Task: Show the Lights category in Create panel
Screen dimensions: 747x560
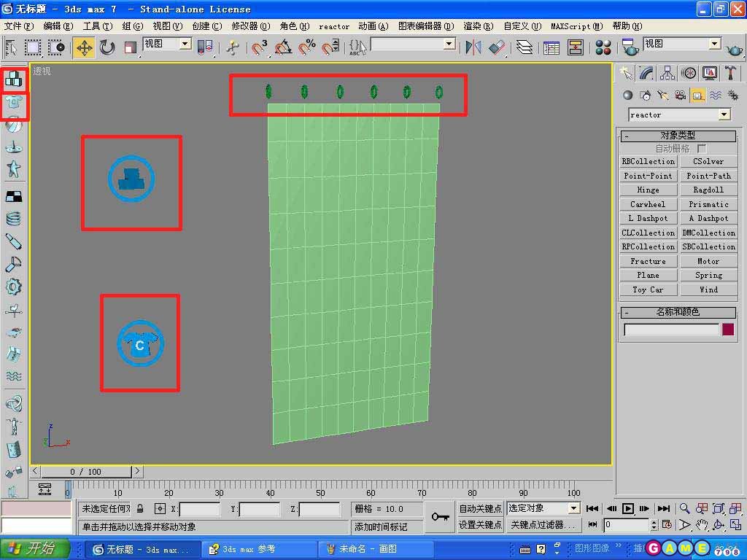Action: coord(662,96)
